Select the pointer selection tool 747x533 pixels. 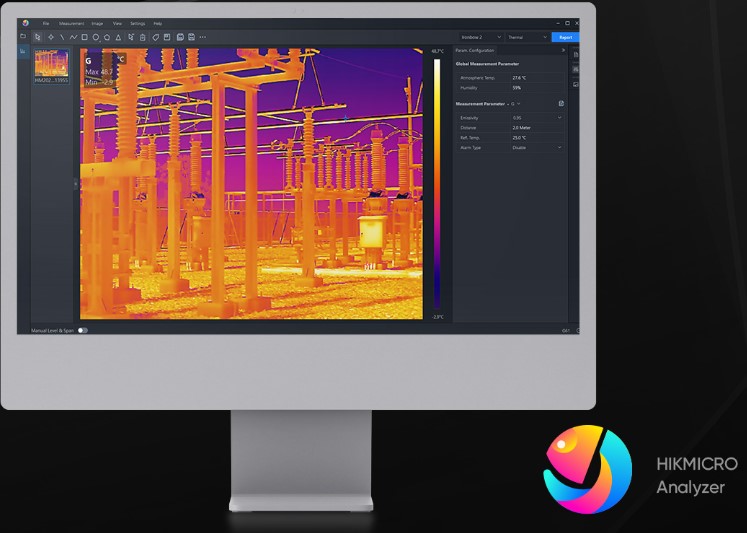[x=38, y=37]
